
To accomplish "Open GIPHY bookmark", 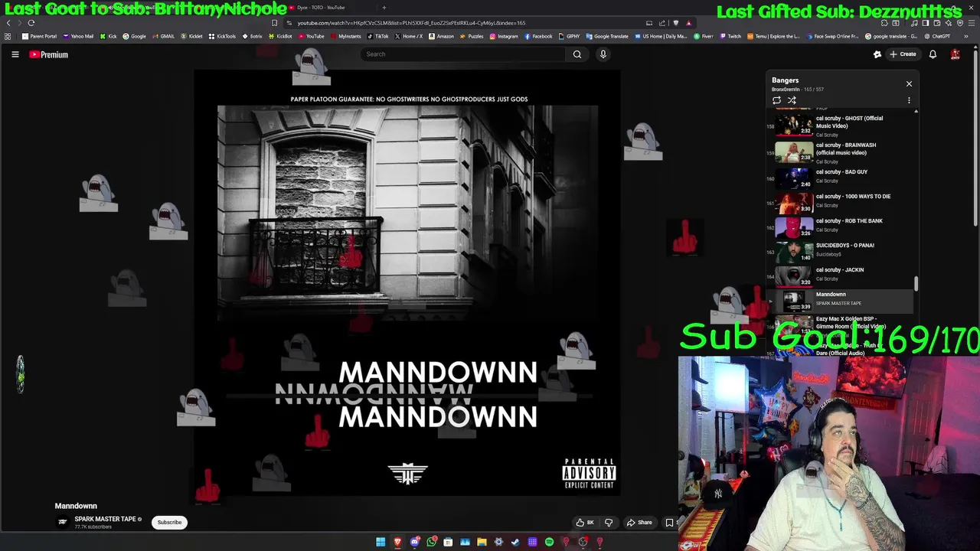I will coord(569,36).
